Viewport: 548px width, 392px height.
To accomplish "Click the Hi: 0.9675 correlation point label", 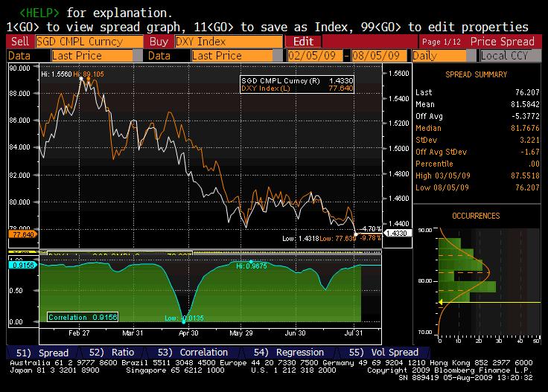I will pyautogui.click(x=251, y=266).
